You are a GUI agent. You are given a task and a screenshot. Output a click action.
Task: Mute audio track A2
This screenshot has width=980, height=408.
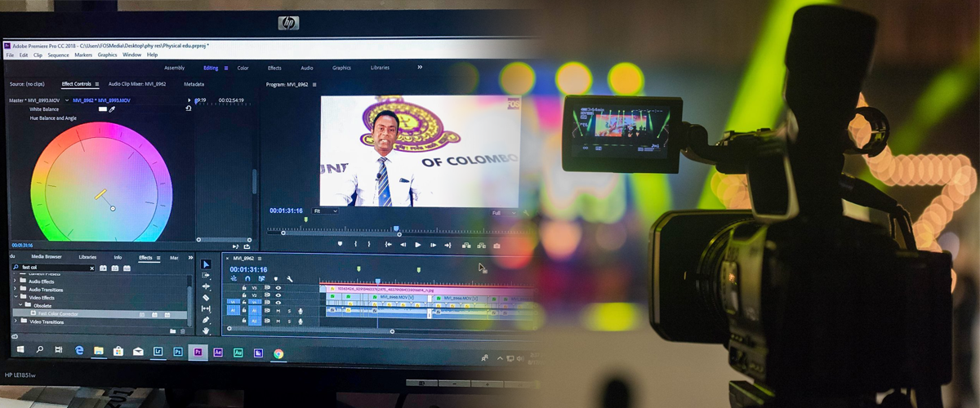[278, 322]
